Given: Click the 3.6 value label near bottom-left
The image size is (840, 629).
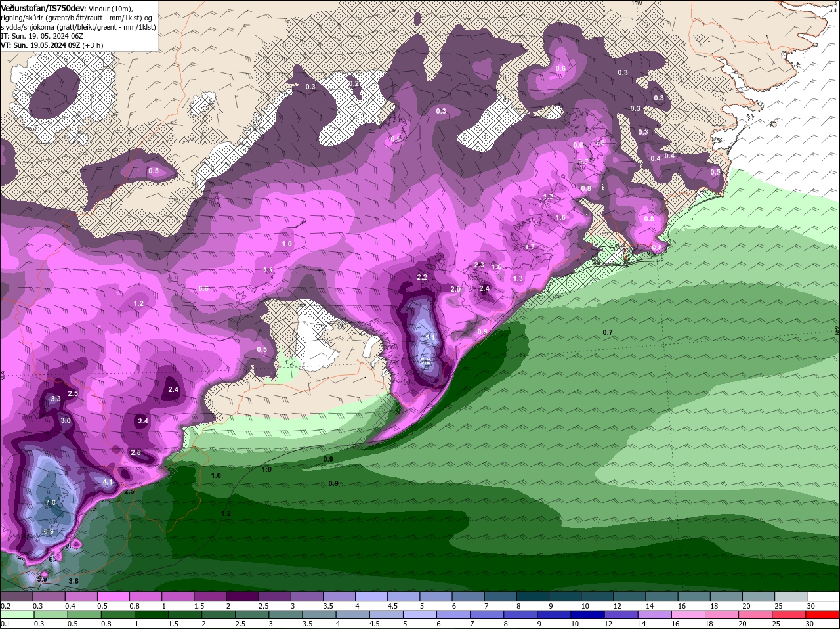Looking at the screenshot, I should [73, 581].
